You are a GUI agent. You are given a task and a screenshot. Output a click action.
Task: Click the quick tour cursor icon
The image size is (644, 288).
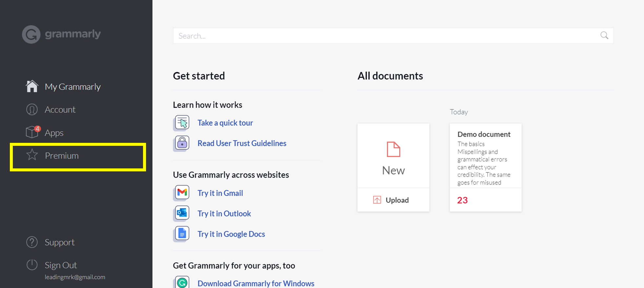pyautogui.click(x=182, y=123)
